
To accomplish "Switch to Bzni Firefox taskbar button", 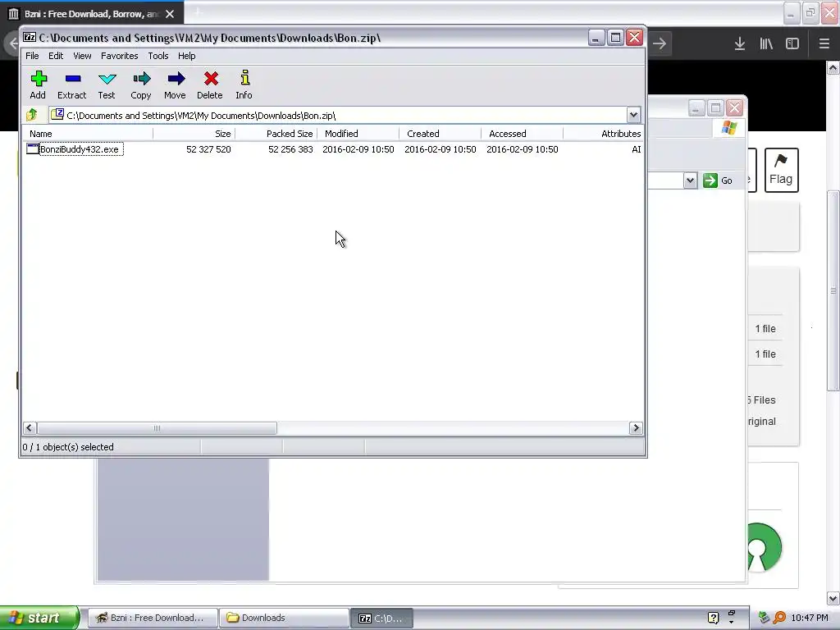I will [x=152, y=618].
